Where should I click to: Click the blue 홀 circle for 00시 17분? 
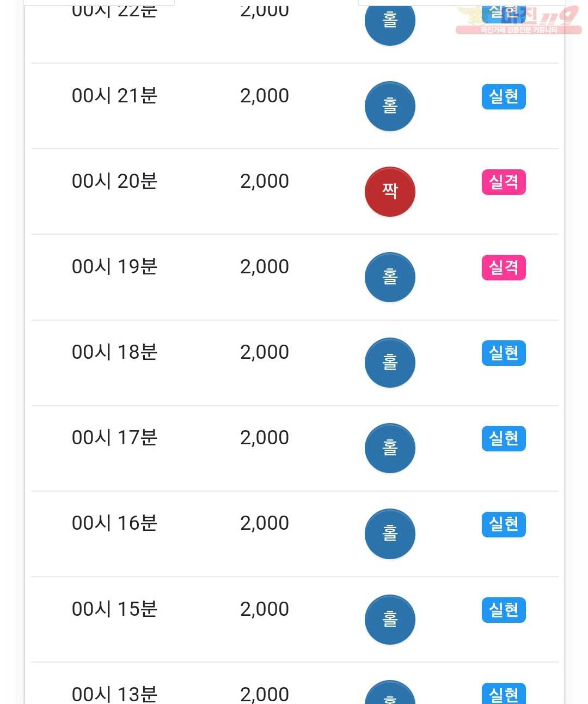(x=390, y=448)
